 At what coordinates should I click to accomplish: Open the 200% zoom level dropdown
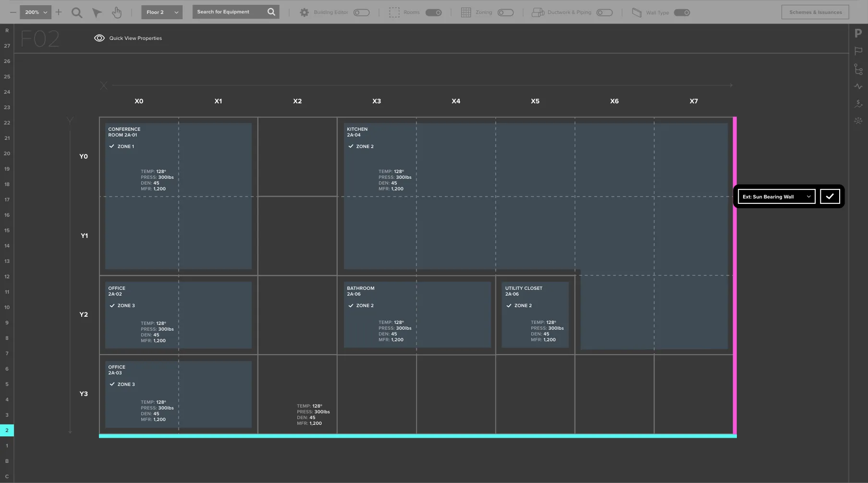point(36,12)
